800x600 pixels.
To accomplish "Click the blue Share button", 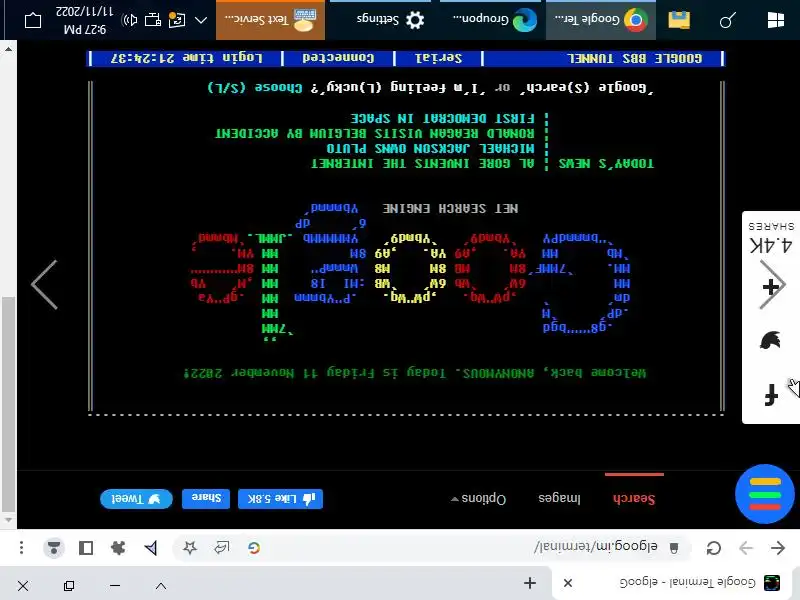I will (x=206, y=498).
